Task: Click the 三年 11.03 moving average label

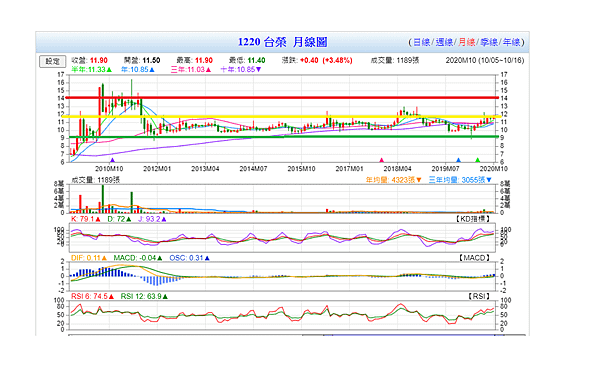Action: [x=191, y=70]
